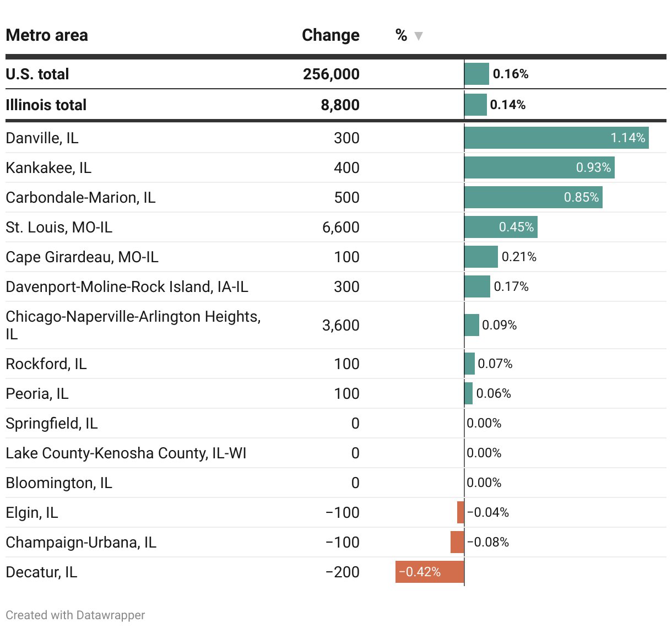
Task: Select the Lake County-Kenosha County row name
Action: (126, 453)
